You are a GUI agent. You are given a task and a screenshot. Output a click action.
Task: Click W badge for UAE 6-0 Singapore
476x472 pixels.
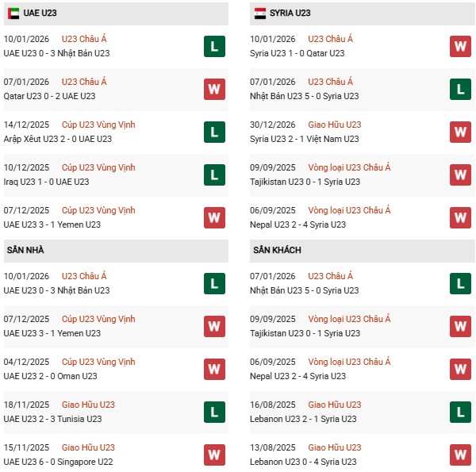click(214, 455)
